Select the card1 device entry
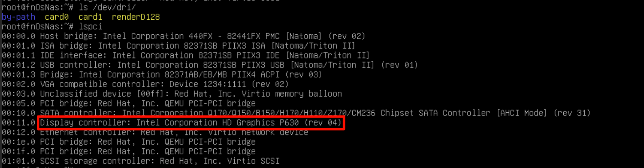This screenshot has height=168, width=644. tap(90, 17)
